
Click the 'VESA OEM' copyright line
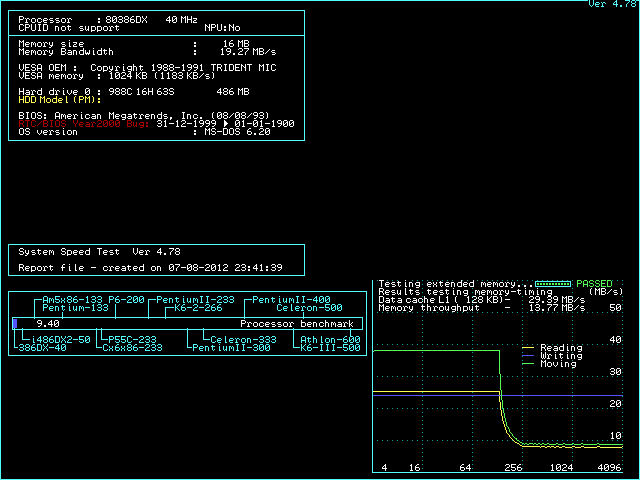coord(147,68)
